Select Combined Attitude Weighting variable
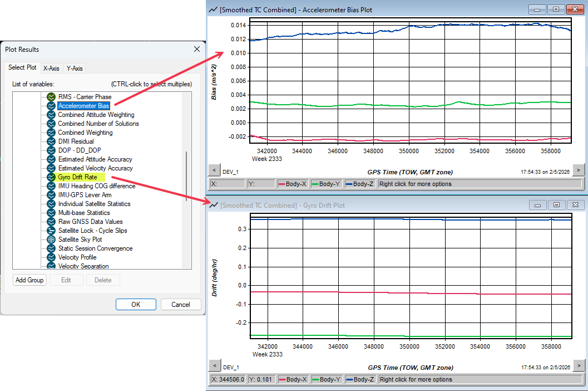588x391 pixels. (x=96, y=115)
